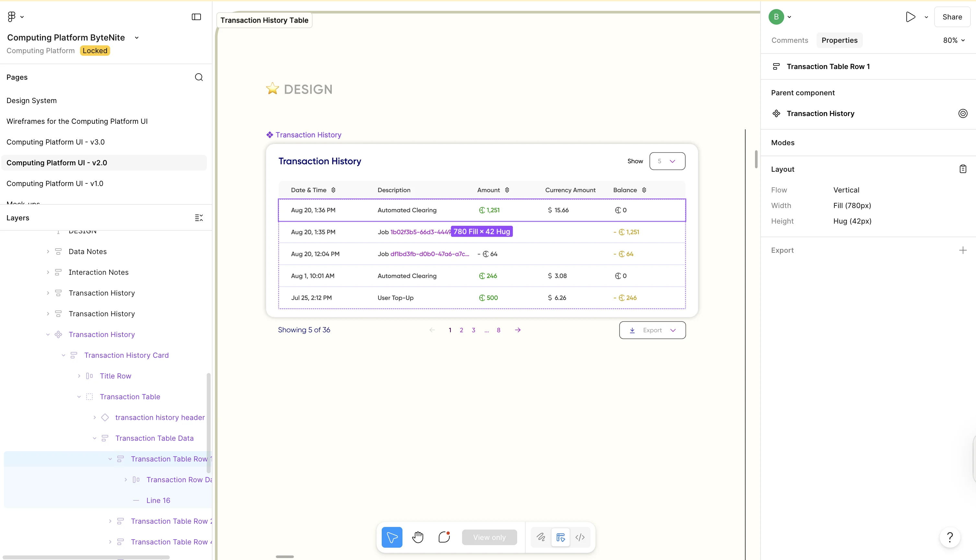Open the Show 5 rows dropdown
Viewport: 976px width, 560px height.
coord(667,161)
